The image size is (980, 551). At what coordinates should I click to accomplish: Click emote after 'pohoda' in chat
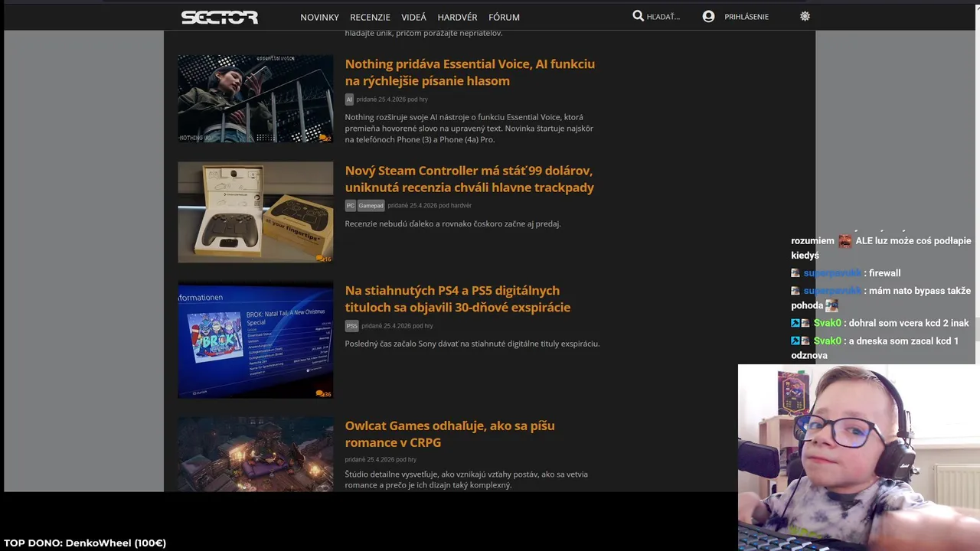831,305
